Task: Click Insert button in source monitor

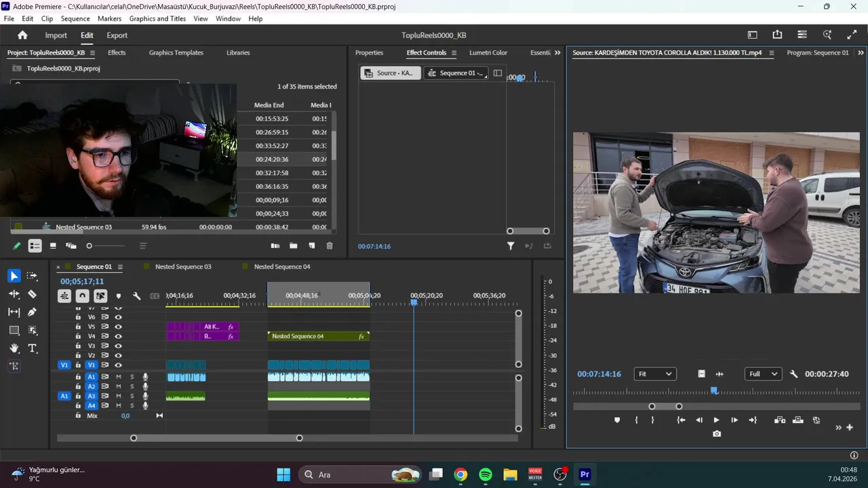Action: click(780, 420)
